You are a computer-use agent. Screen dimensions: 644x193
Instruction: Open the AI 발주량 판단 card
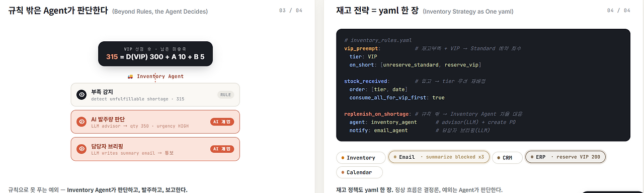pos(155,122)
